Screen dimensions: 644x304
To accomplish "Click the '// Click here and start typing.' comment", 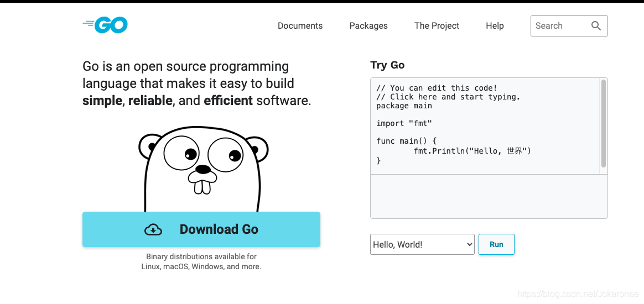I will 448,97.
